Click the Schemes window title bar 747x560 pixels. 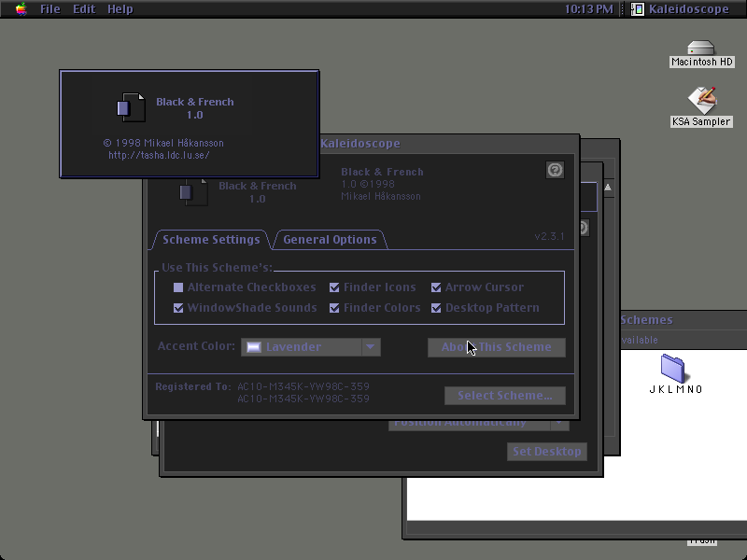tap(684, 320)
